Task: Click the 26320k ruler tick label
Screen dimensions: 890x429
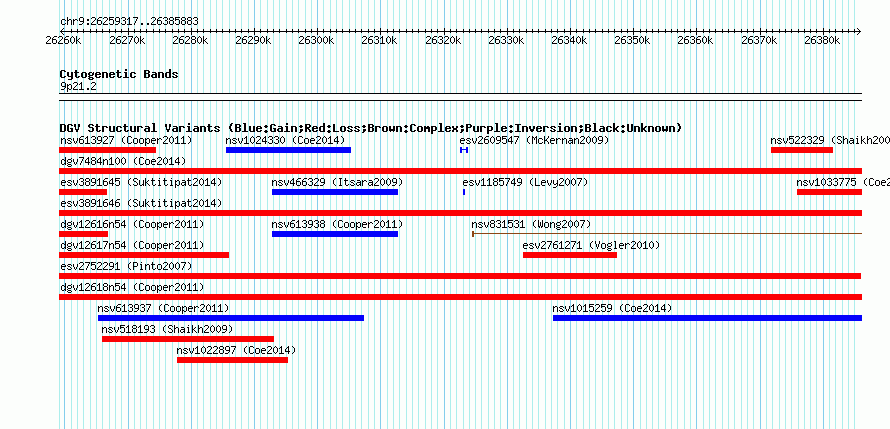Action: pyautogui.click(x=444, y=40)
